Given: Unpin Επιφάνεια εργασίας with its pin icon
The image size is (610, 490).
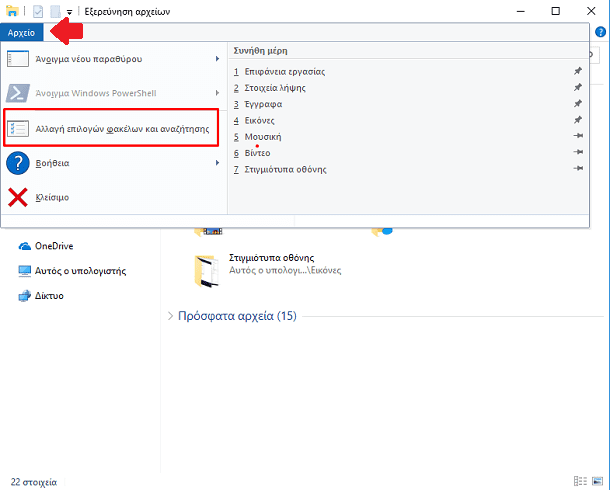Looking at the screenshot, I should [578, 71].
